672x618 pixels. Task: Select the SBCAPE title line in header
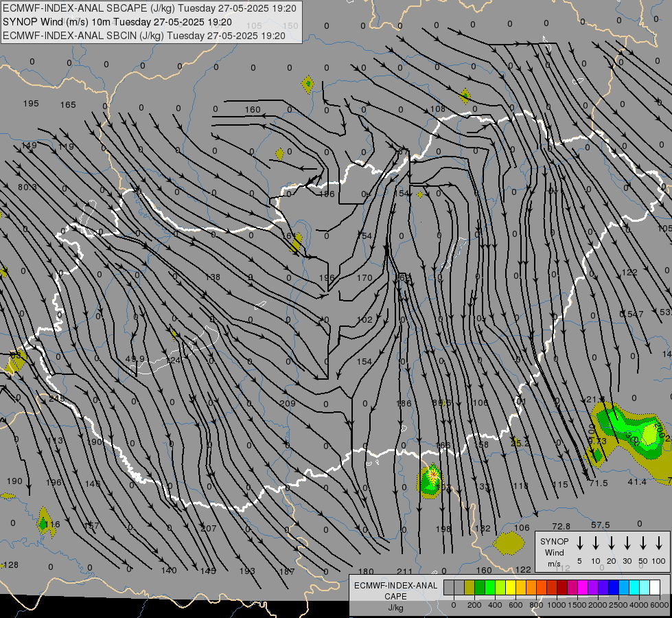point(150,8)
